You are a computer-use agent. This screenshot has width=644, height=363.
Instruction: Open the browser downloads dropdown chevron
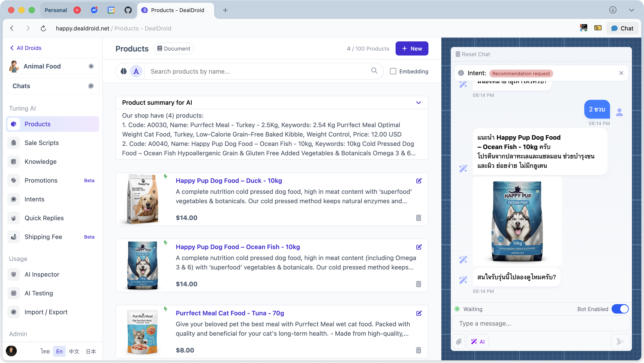point(632,10)
